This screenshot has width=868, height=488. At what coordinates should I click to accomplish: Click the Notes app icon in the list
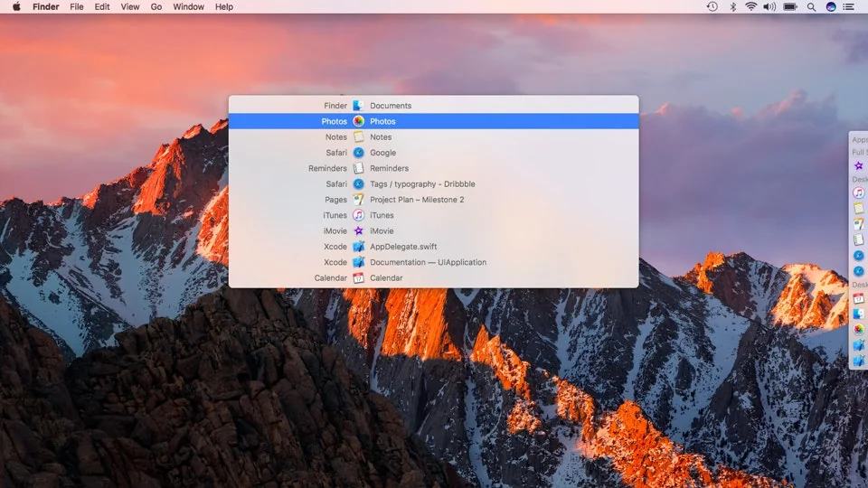pyautogui.click(x=358, y=137)
